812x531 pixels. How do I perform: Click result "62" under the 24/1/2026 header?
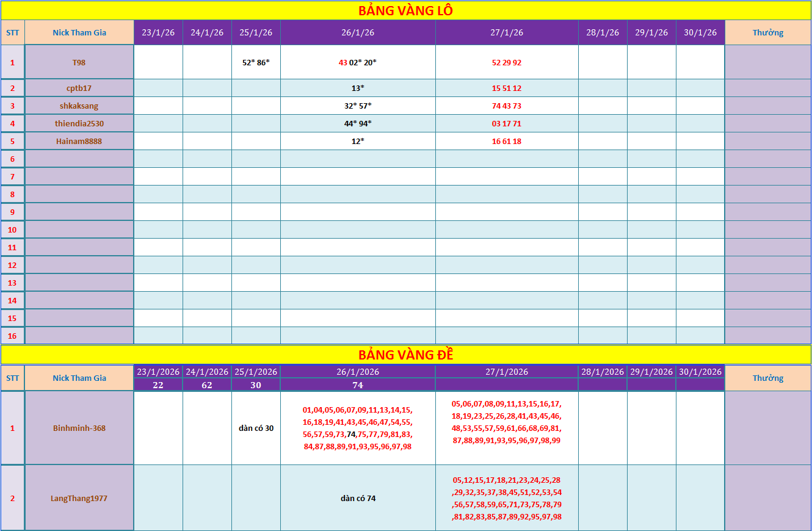[207, 385]
